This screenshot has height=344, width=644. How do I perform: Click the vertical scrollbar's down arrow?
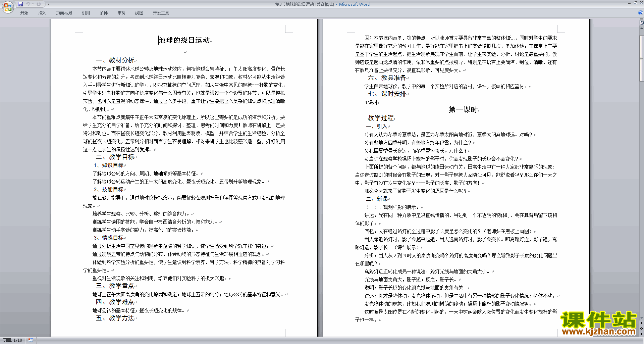pos(642,318)
